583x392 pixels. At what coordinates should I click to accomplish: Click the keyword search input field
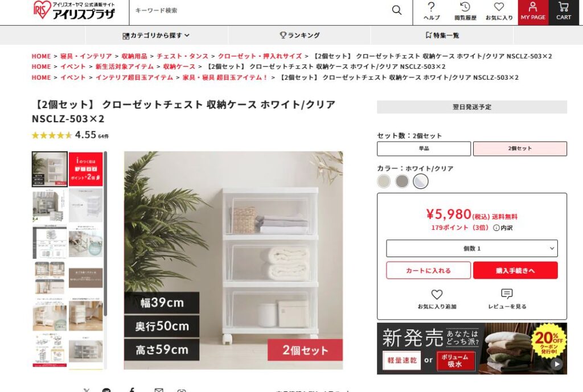pos(260,10)
